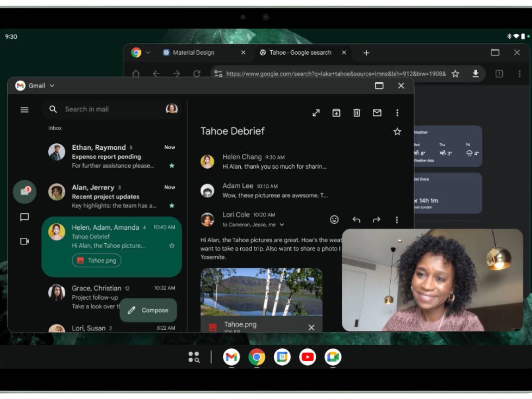Maximize the Gmail window
The width and height of the screenshot is (532, 399).
click(379, 86)
